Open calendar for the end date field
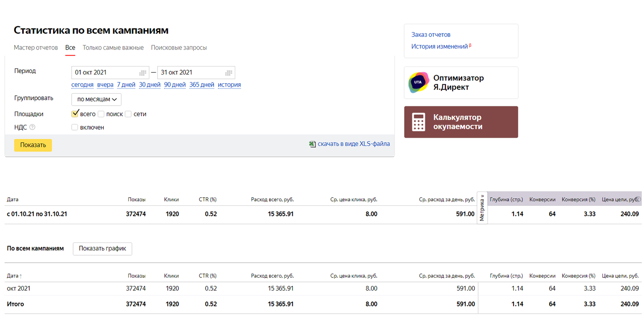The height and width of the screenshot is (333, 644). (x=228, y=73)
